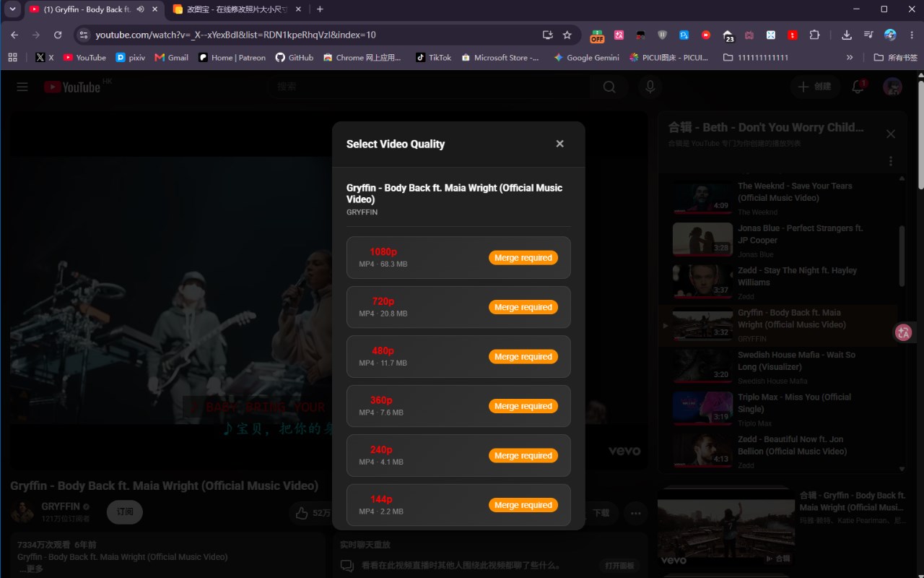This screenshot has width=924, height=578.
Task: Choose the 144p MP4 2.2 MB option
Action: coord(458,505)
